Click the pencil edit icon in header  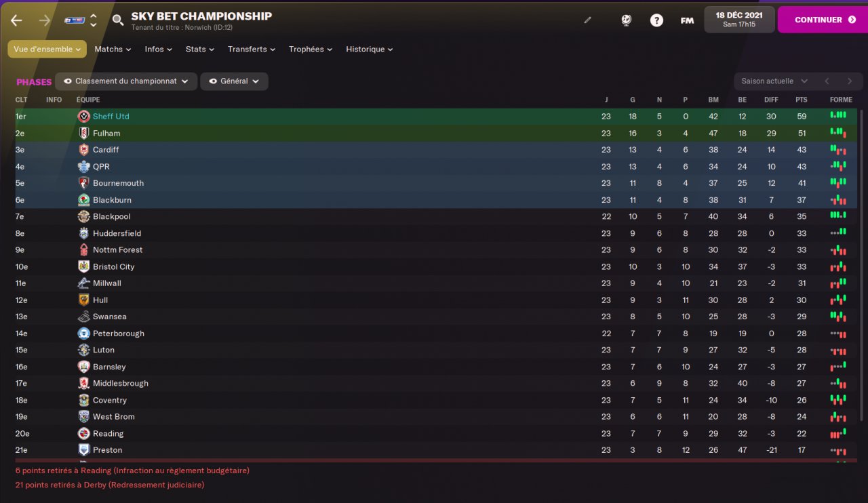pyautogui.click(x=588, y=20)
